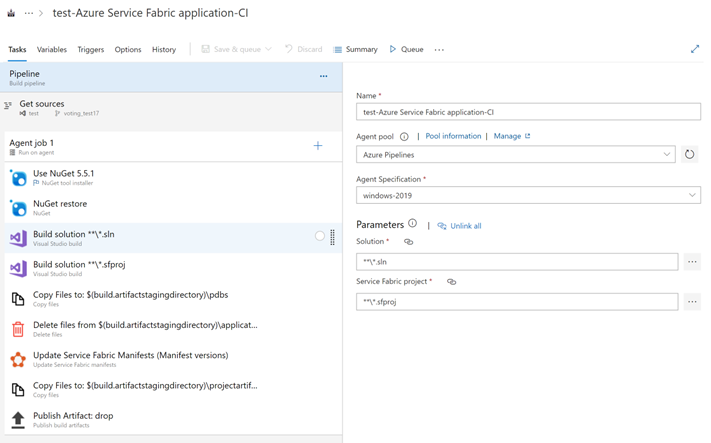
Task: Click the Parameters info icon
Action: pos(413,224)
